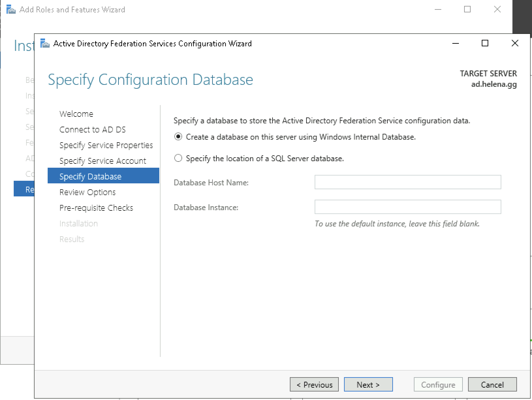Choose the SQL Server database location option
This screenshot has height=400, width=532.
pos(178,159)
